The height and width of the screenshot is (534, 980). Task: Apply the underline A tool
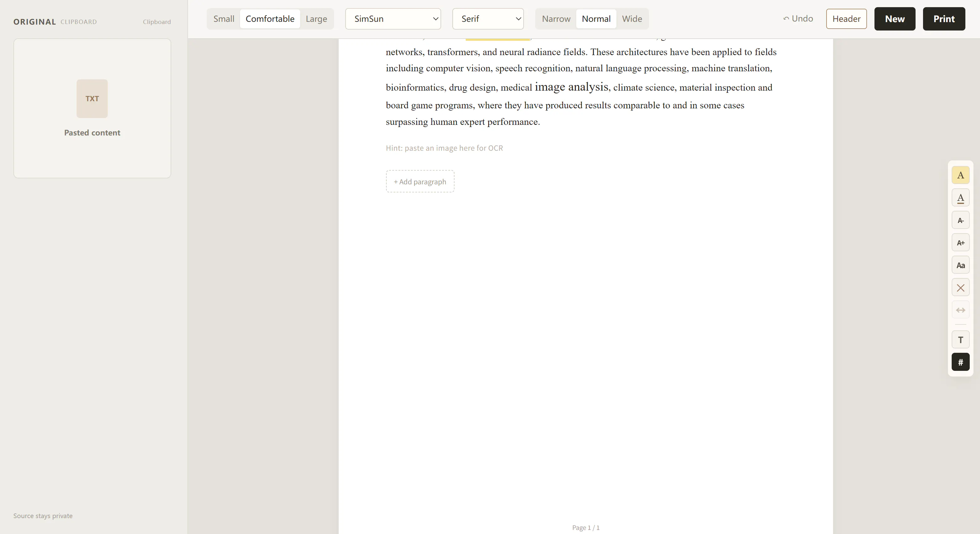coord(960,197)
